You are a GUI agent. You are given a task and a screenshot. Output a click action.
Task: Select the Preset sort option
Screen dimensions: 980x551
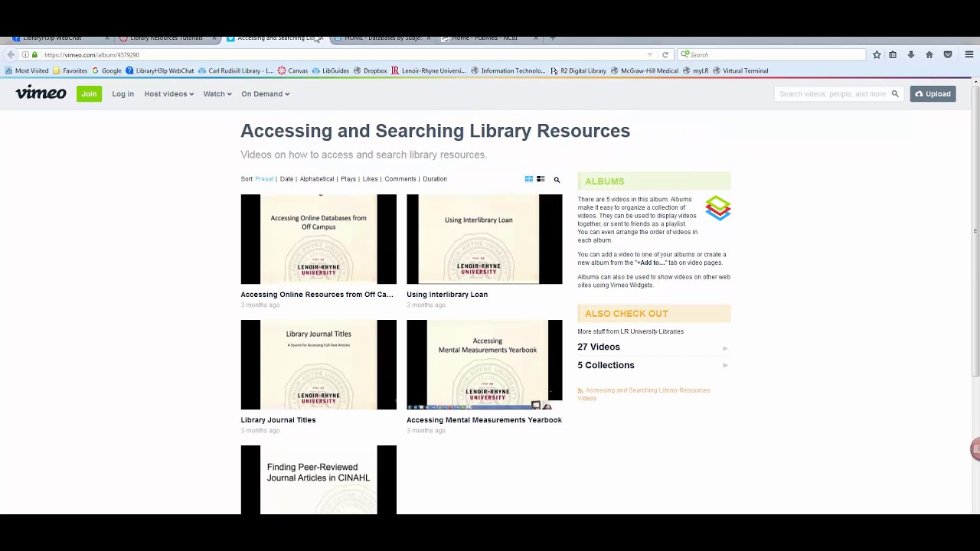click(264, 179)
